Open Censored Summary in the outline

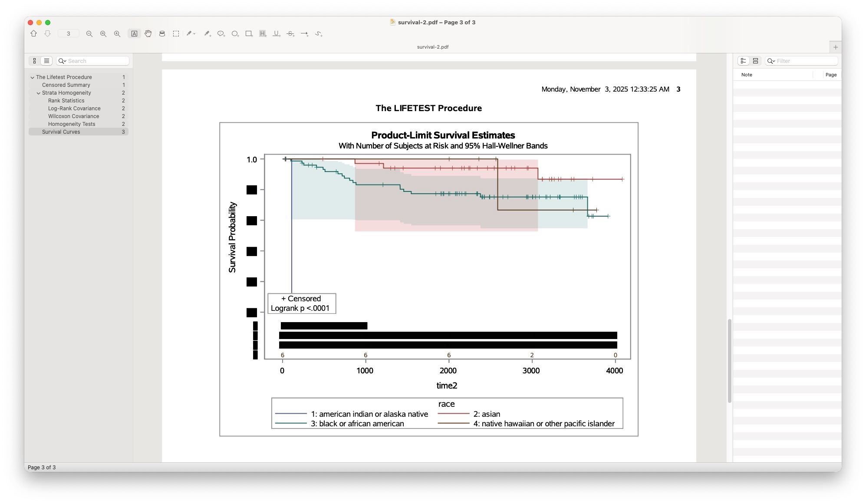tap(66, 85)
